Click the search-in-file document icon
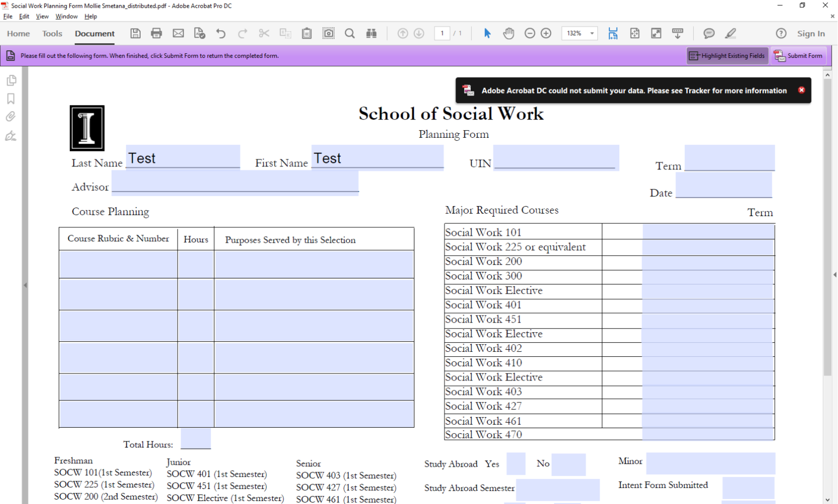 [199, 34]
